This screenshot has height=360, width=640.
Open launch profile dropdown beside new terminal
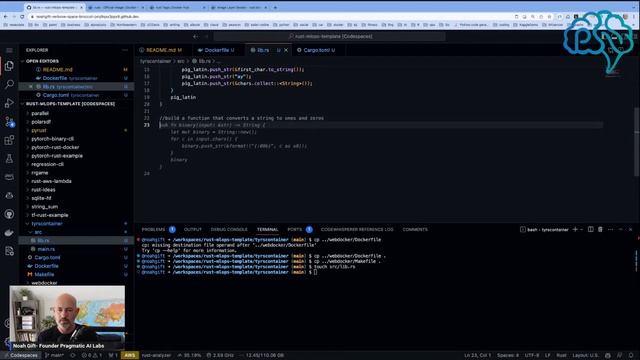(582, 229)
